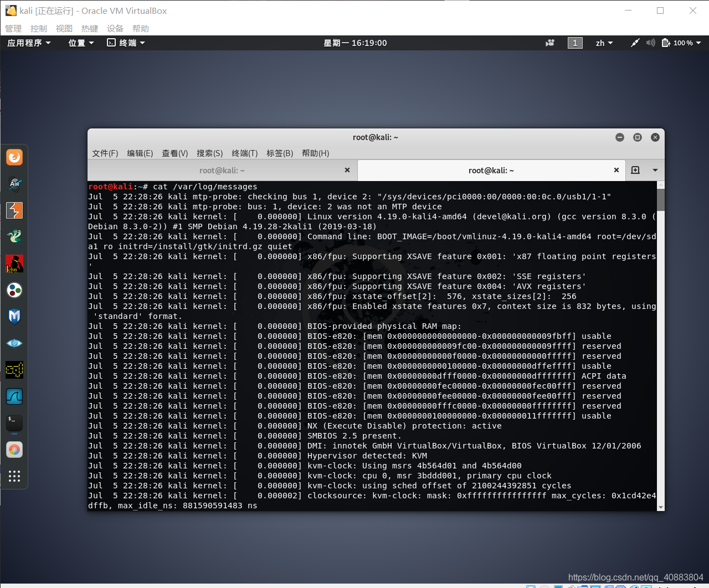Minimize the terminal window
Screen dimensions: 709x588
pos(620,137)
